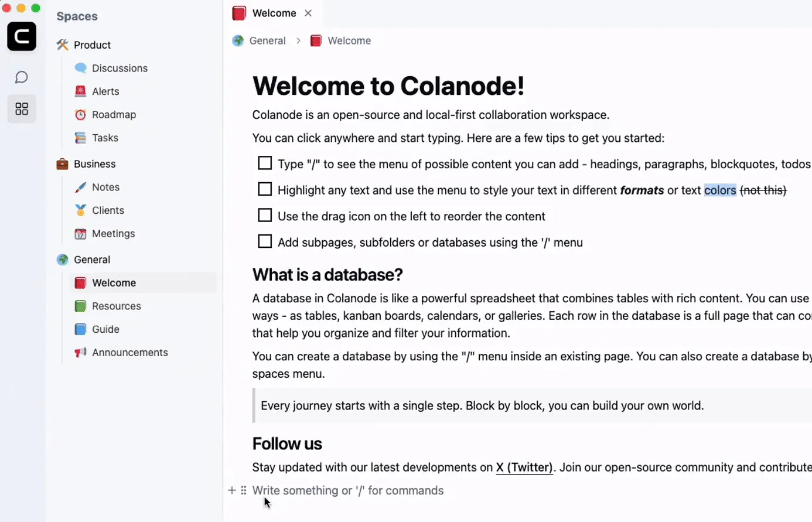Click the drag handle dots icon

coord(244,490)
